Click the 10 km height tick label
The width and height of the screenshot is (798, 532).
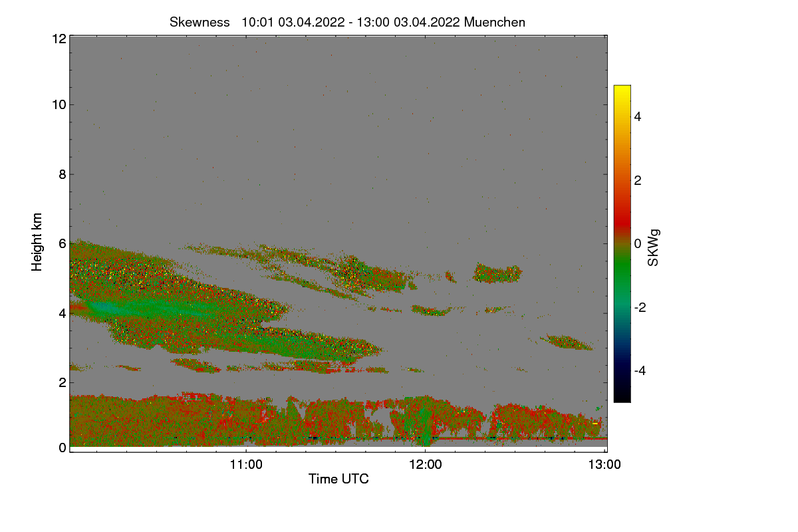pyautogui.click(x=59, y=104)
